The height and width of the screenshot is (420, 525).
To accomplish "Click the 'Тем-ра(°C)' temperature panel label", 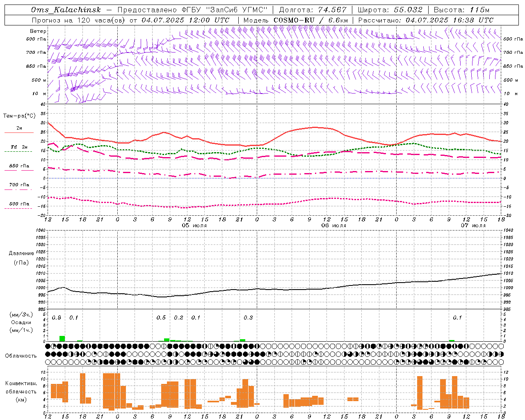I will (19, 116).
